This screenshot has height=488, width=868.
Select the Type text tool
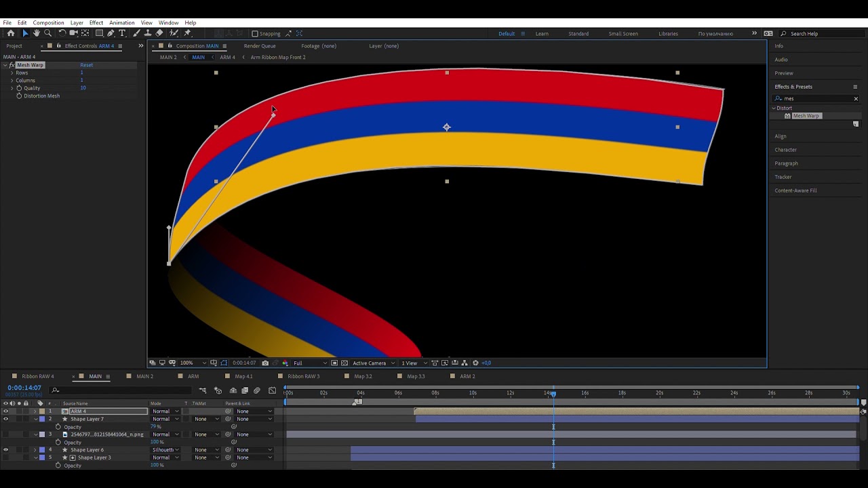(122, 33)
